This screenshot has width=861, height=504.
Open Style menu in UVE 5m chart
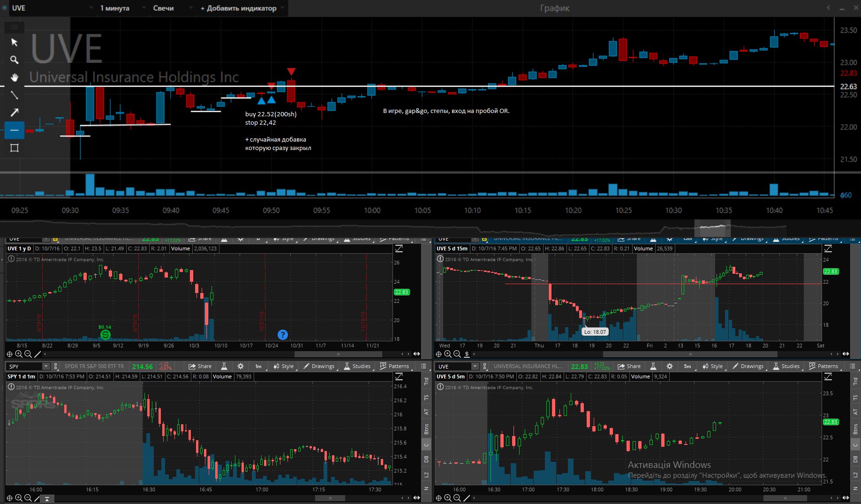[713, 366]
